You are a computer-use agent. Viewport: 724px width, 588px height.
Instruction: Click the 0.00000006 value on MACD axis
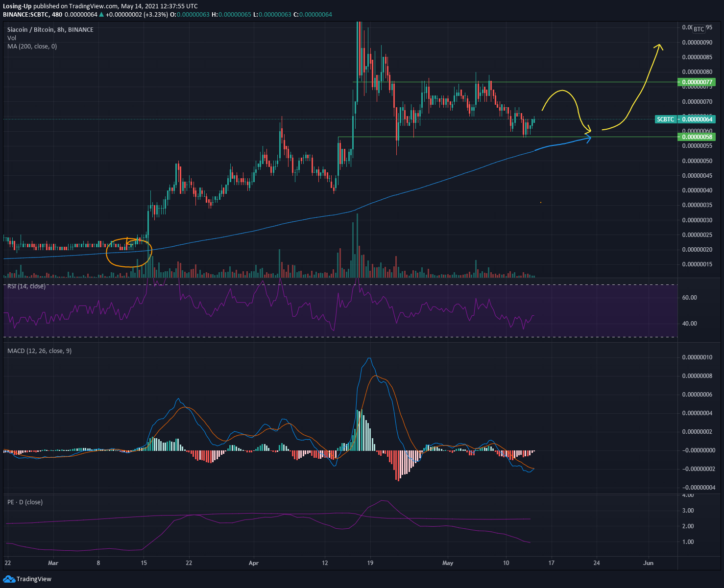697,395
